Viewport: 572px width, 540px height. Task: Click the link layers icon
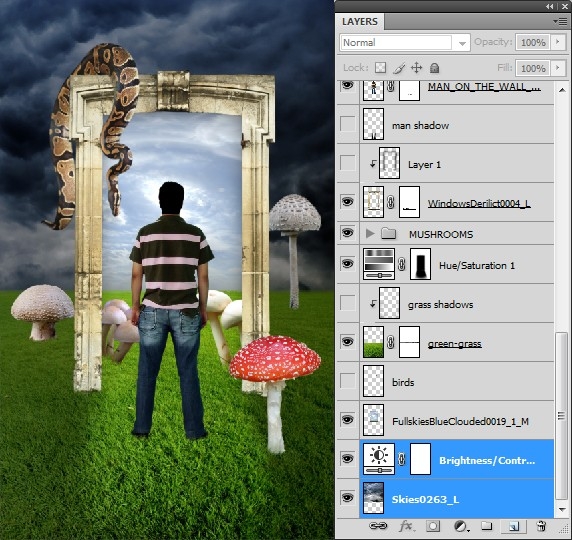click(x=378, y=526)
